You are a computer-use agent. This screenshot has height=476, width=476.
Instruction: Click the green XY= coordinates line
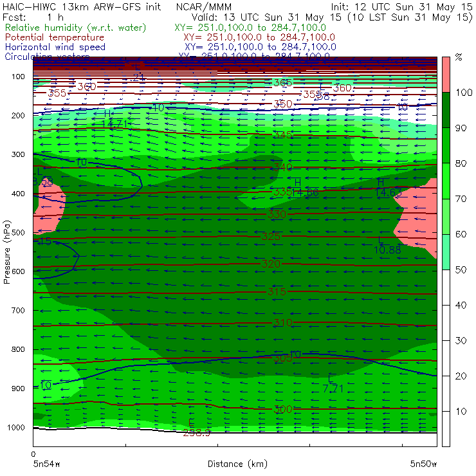[250, 28]
